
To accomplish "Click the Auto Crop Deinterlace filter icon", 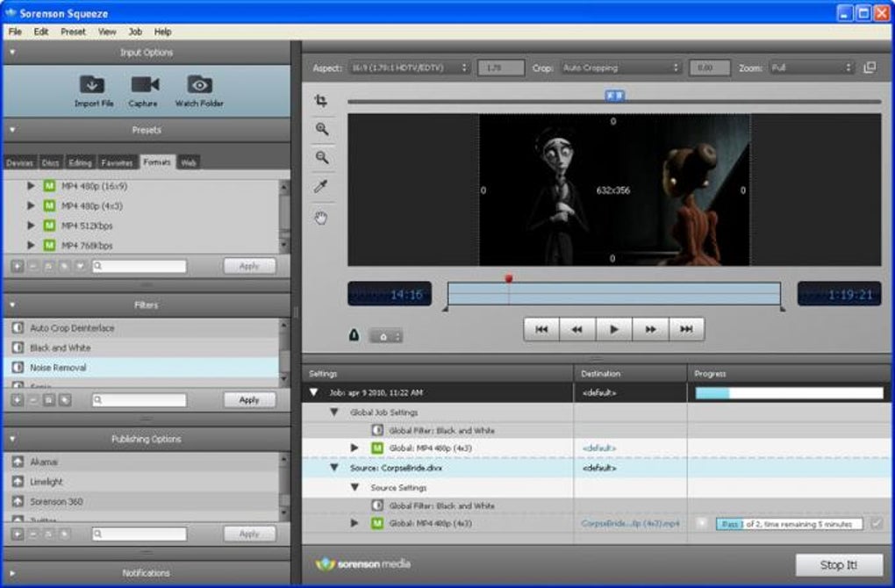I will [x=18, y=327].
